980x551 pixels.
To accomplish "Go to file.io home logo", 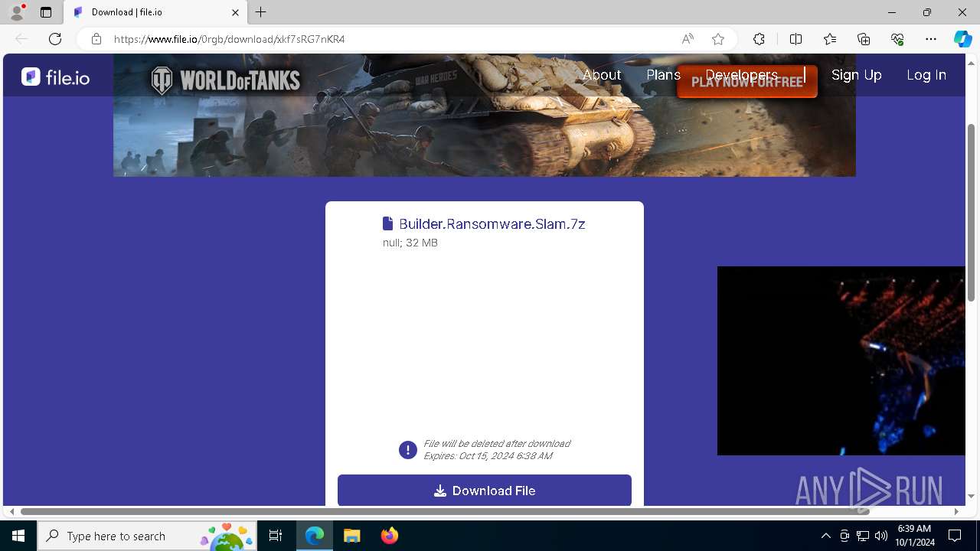I will (x=55, y=77).
